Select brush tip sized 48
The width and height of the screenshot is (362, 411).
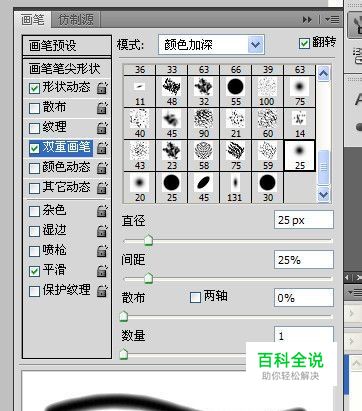172,91
